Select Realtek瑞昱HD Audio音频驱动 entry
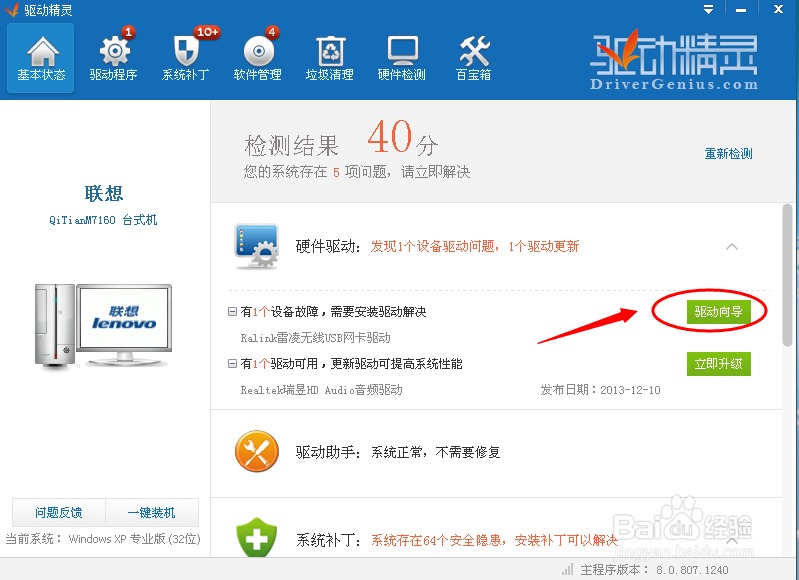Image resolution: width=799 pixels, height=580 pixels. (322, 390)
